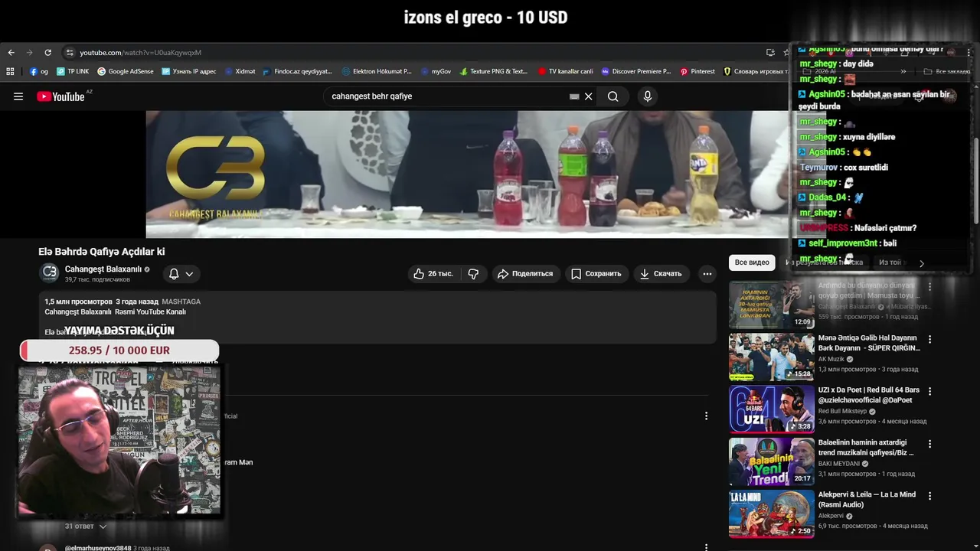The image size is (980, 551).
Task: Click the YouTube address bar URL
Action: click(140, 53)
